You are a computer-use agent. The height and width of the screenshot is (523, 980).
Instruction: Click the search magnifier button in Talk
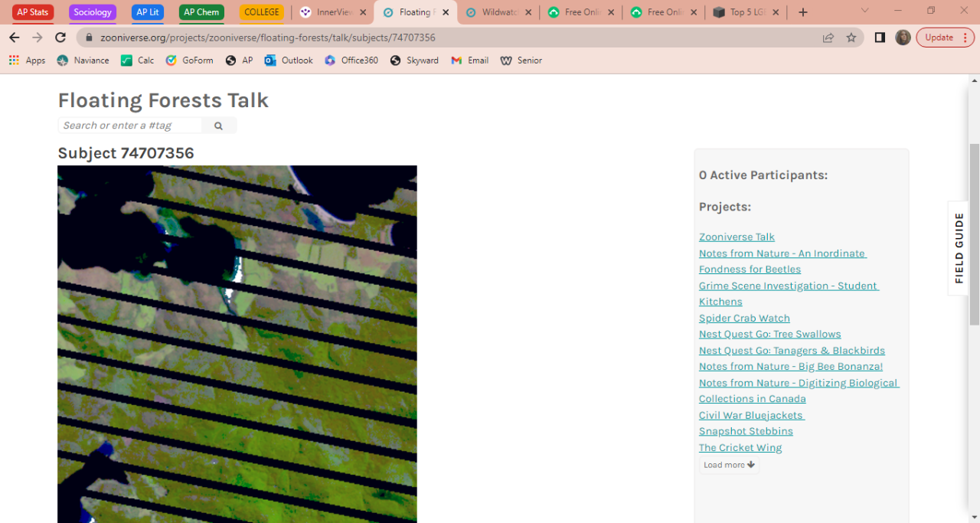tap(219, 126)
